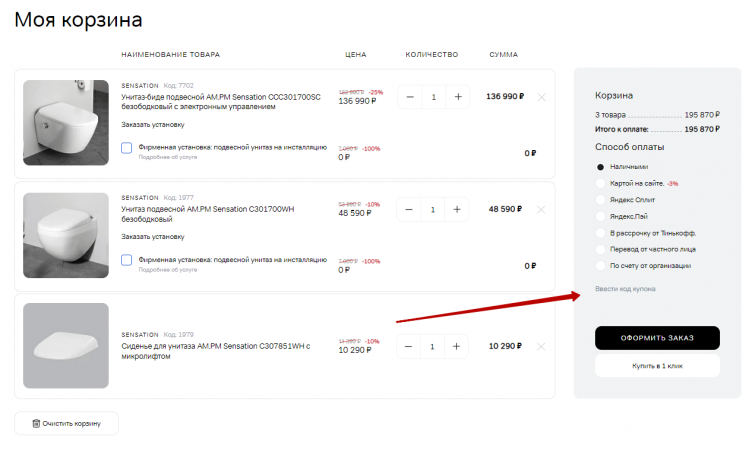The height and width of the screenshot is (456, 752).
Task: Choose Яндекс Сплит payment method
Action: click(600, 200)
